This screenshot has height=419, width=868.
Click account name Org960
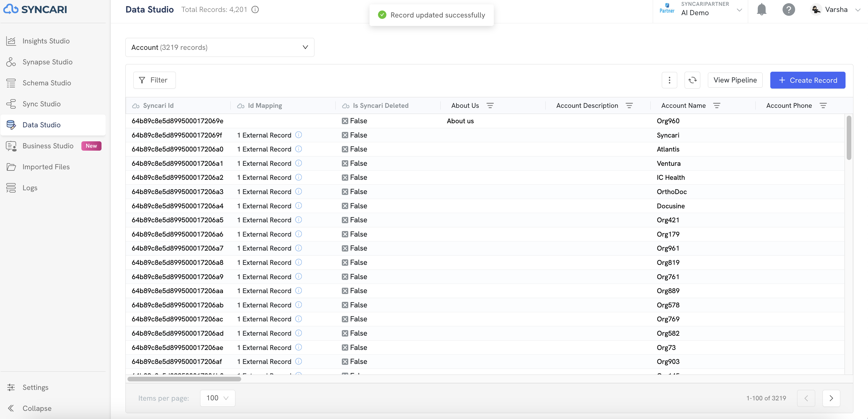(668, 121)
